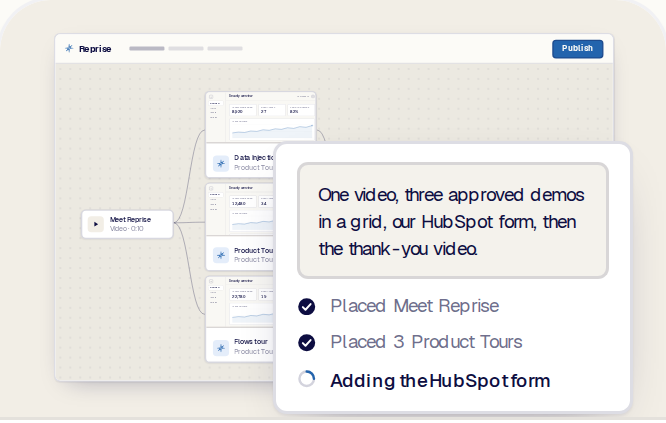Select the first dark progress step bar
666x423 pixels.
[x=147, y=48]
